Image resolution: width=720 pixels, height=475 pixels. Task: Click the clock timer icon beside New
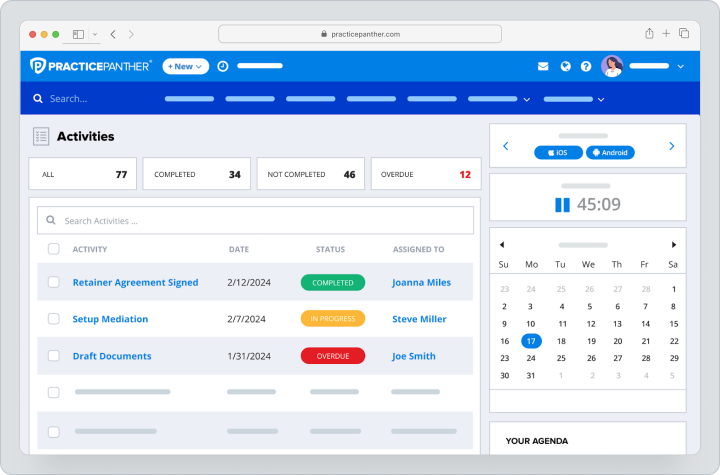(x=223, y=66)
